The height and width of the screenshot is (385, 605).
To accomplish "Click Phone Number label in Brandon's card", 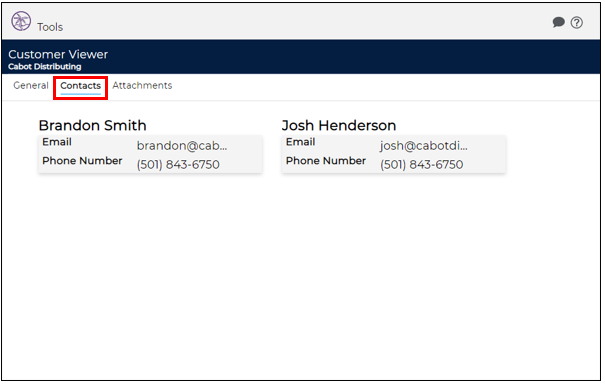I will coord(82,160).
